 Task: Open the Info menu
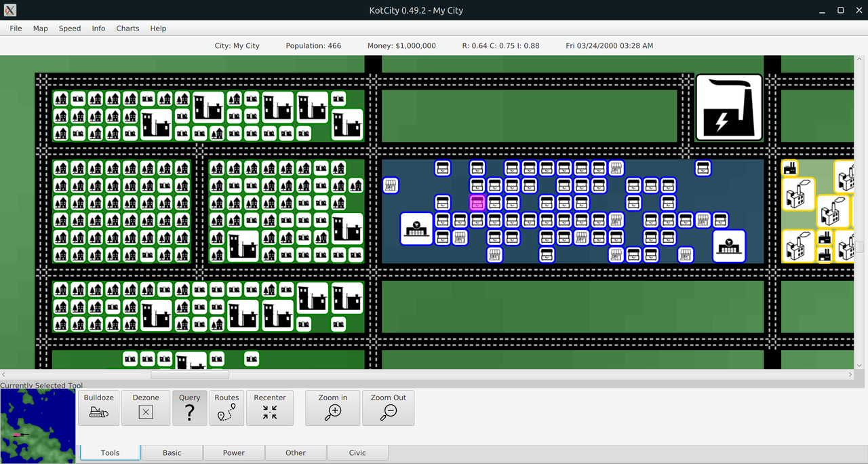(x=98, y=28)
